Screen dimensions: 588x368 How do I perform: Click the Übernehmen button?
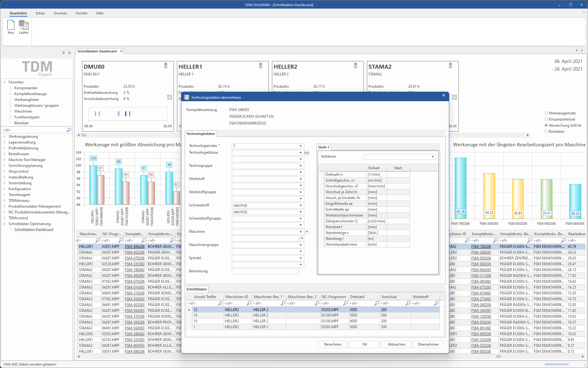pyautogui.click(x=428, y=344)
